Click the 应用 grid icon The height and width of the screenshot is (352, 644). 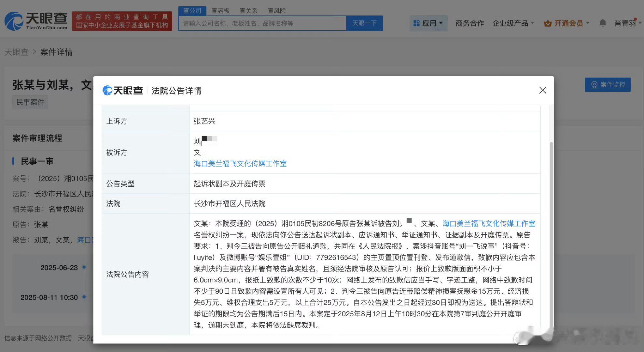tap(416, 23)
